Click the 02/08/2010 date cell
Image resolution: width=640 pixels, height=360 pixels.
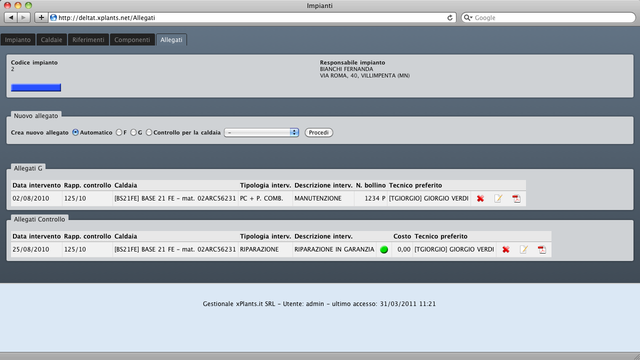pyautogui.click(x=36, y=198)
